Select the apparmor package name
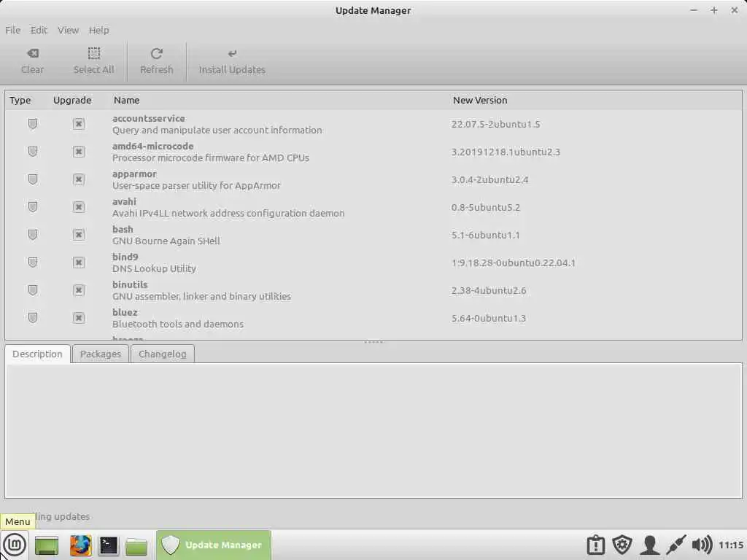 tap(134, 174)
